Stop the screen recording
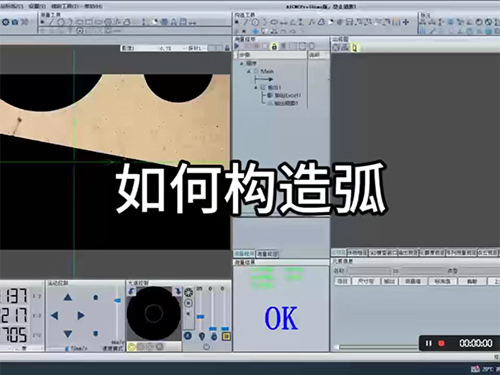500x375 pixels. click(441, 343)
